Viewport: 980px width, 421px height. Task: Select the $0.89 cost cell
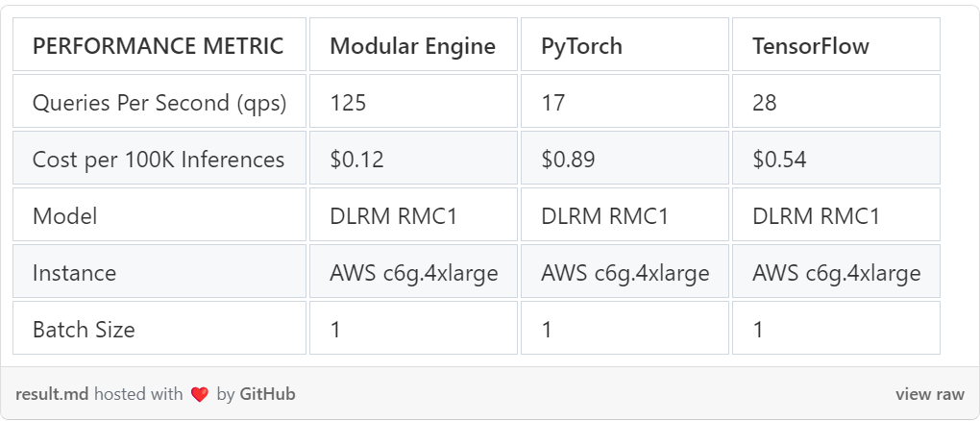click(x=625, y=158)
